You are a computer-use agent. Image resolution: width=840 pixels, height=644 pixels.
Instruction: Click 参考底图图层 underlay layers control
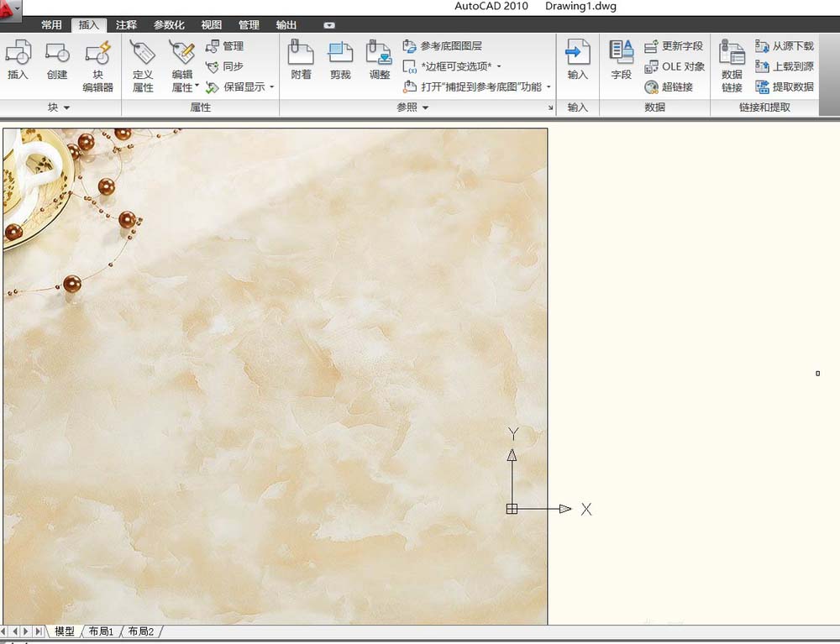[454, 46]
